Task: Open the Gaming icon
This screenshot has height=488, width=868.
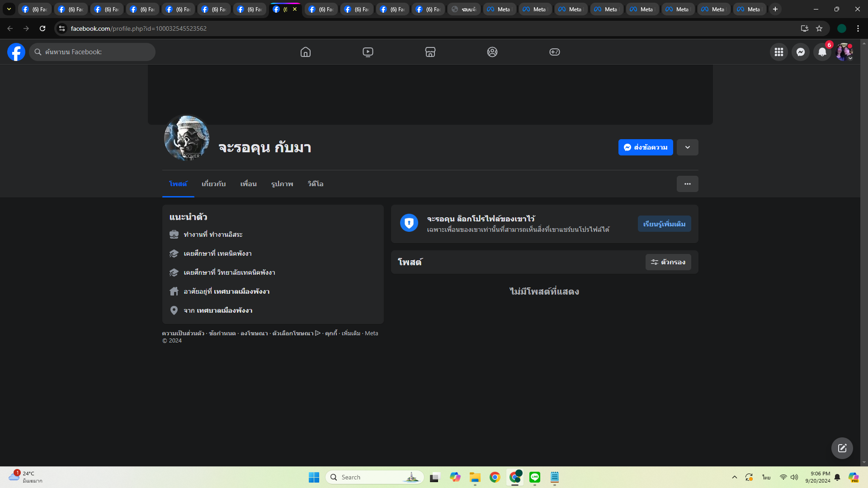Action: (x=554, y=52)
